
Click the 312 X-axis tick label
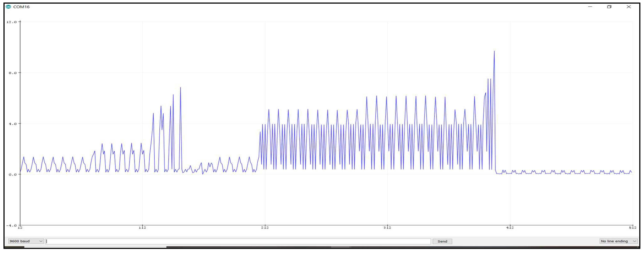pyautogui.click(x=387, y=227)
